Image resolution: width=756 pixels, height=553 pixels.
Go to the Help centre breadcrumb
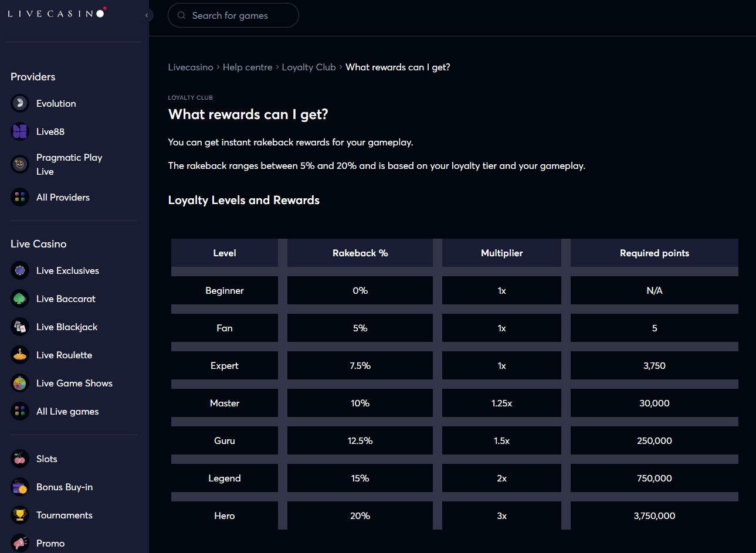pos(248,67)
